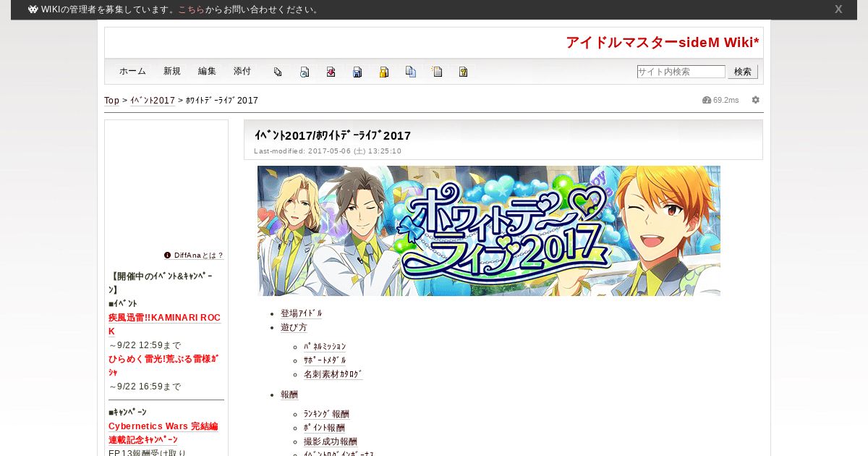
Task: Open the 添付 menu item
Action: tap(242, 72)
